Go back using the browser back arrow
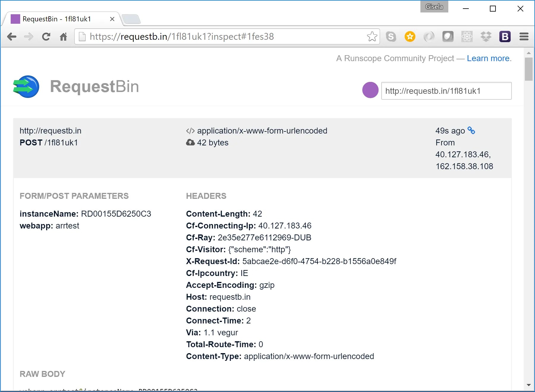The height and width of the screenshot is (392, 535). (12, 37)
